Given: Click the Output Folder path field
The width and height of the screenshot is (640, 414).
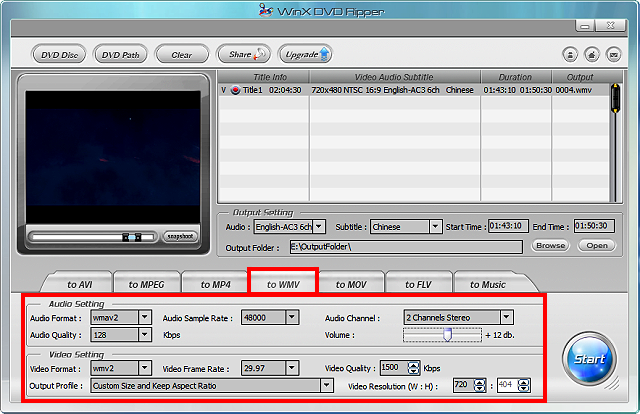Looking at the screenshot, I should (x=406, y=247).
